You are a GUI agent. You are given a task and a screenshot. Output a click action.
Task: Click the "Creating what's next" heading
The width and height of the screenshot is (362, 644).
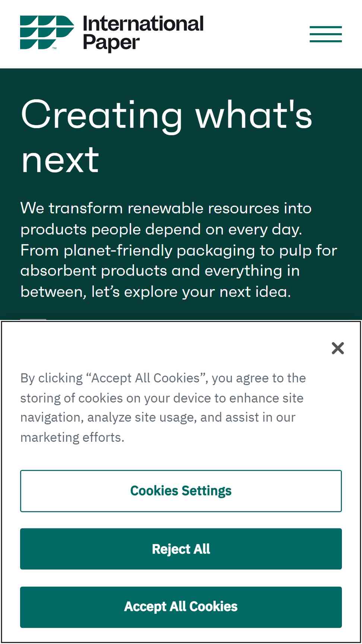click(x=166, y=137)
